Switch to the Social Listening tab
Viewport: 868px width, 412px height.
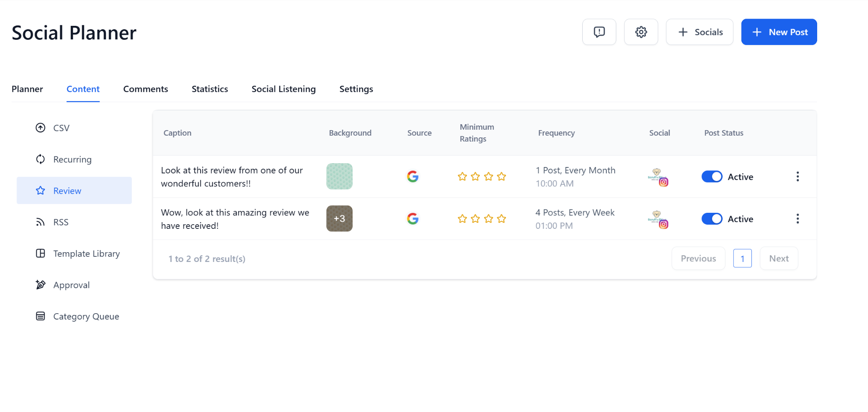[x=283, y=89]
